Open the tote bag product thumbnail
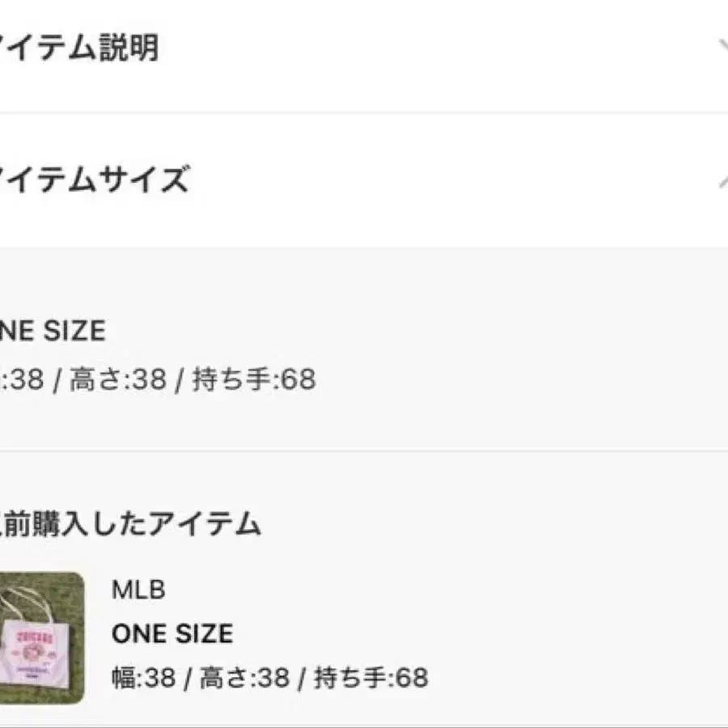Screen dimensions: 728x728 [42, 637]
